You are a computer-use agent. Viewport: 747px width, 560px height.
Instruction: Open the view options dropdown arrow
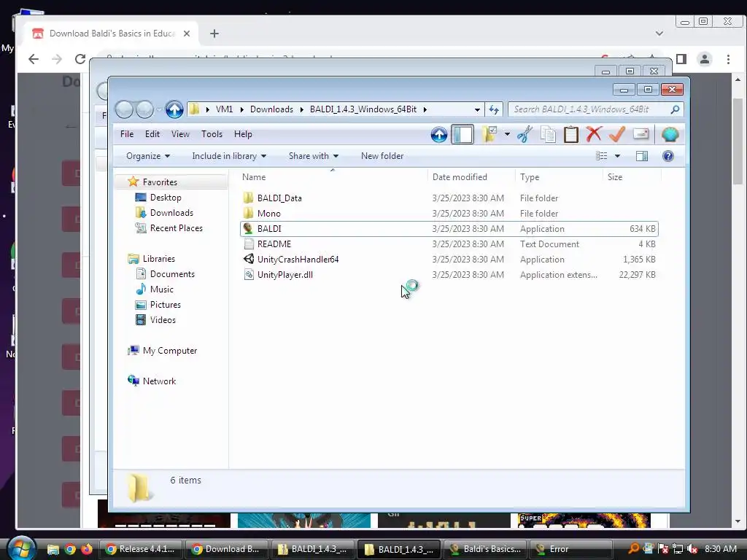pos(617,156)
